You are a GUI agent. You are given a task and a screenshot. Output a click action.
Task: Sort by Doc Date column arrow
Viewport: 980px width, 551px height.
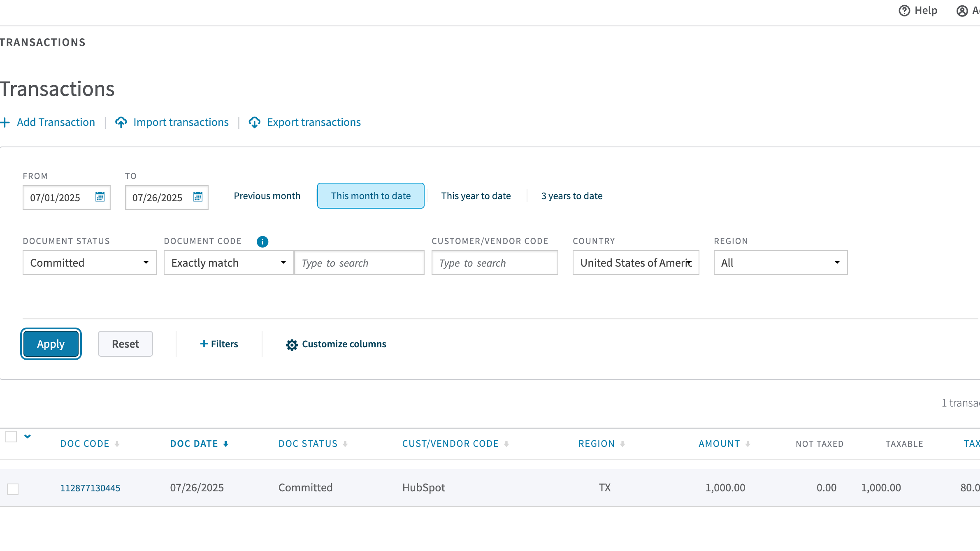tap(226, 444)
